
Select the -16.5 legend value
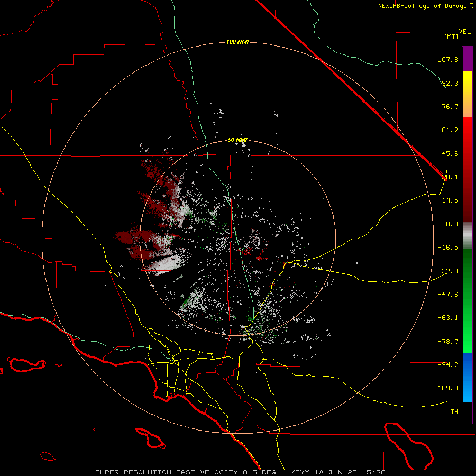pyautogui.click(x=448, y=248)
